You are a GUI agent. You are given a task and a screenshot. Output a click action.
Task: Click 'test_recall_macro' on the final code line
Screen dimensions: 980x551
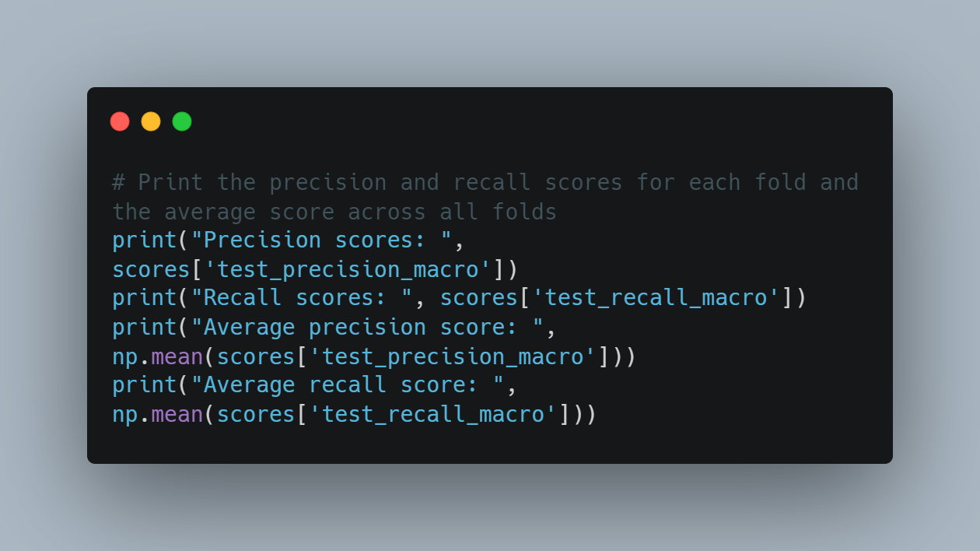(x=432, y=414)
